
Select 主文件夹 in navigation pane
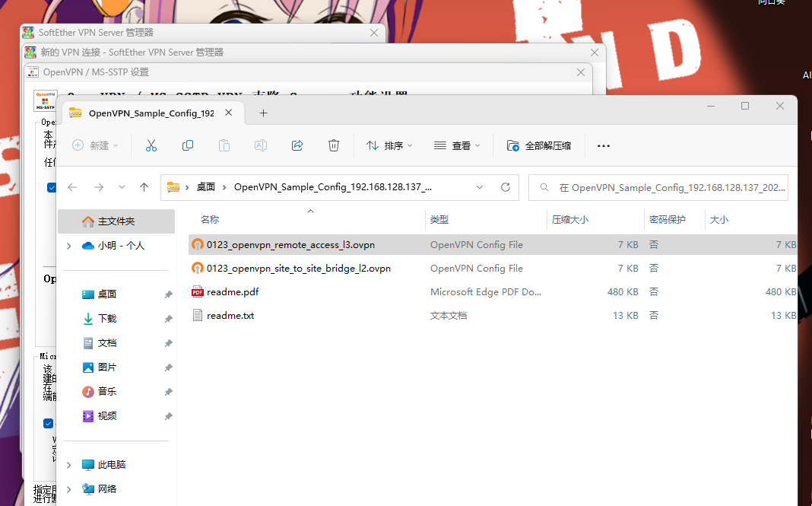(116, 221)
